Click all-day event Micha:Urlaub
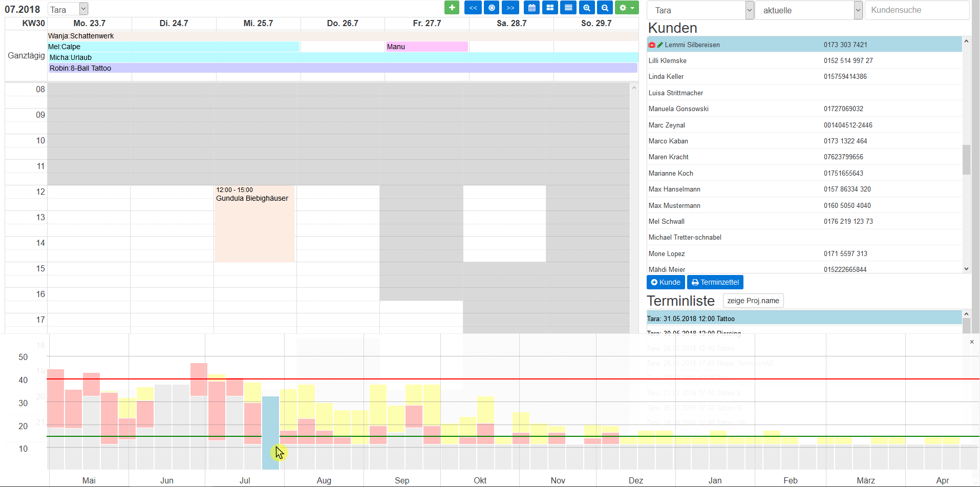 pos(343,57)
